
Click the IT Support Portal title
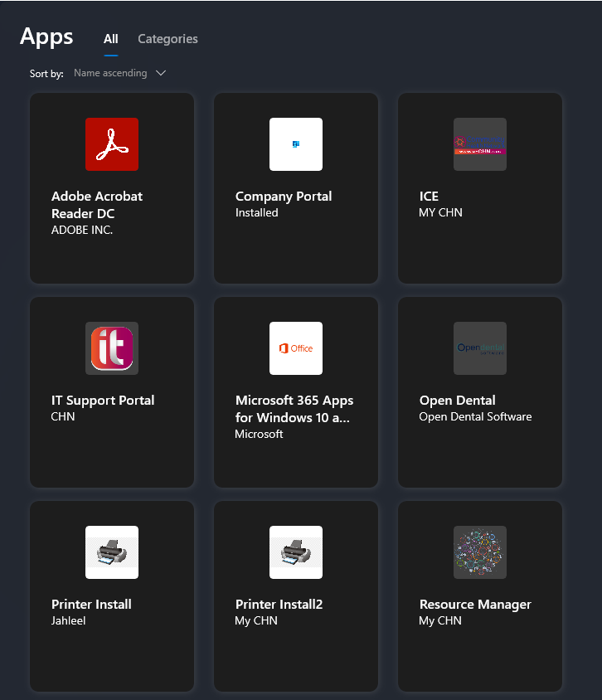click(103, 401)
